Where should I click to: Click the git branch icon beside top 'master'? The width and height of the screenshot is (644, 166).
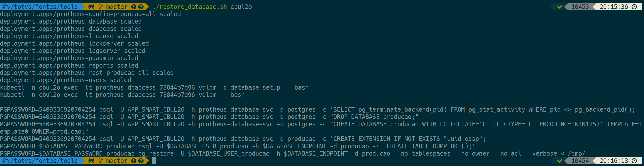[101, 7]
